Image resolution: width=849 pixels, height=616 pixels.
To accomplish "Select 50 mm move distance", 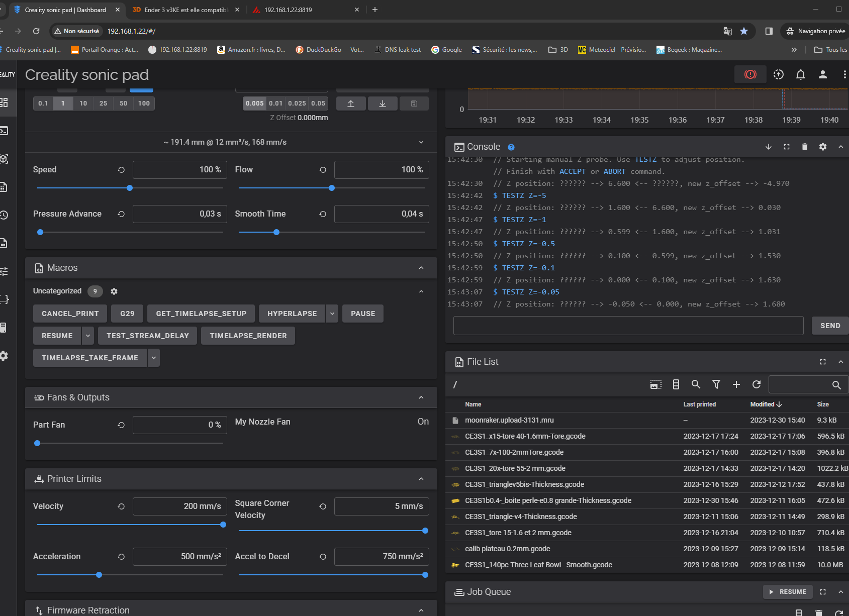I will (123, 104).
